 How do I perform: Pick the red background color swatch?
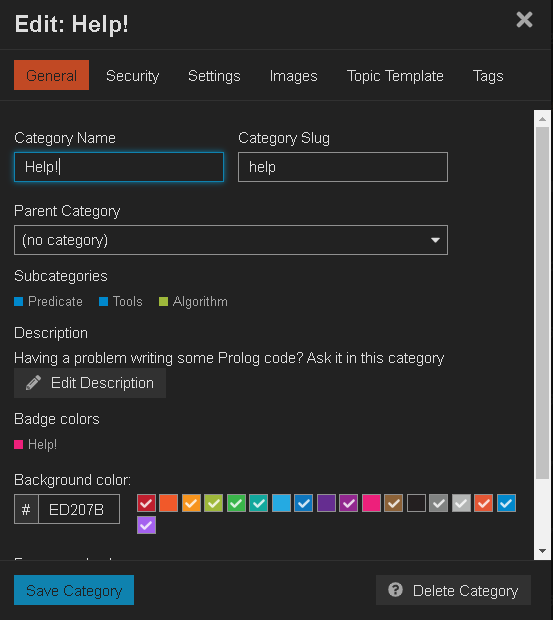point(147,503)
